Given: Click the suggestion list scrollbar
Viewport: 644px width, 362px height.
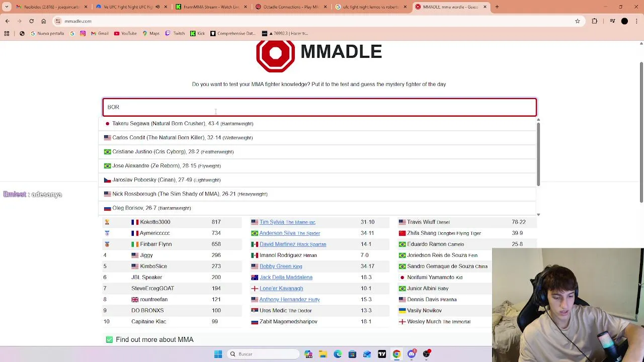Looking at the screenshot, I should [538, 155].
